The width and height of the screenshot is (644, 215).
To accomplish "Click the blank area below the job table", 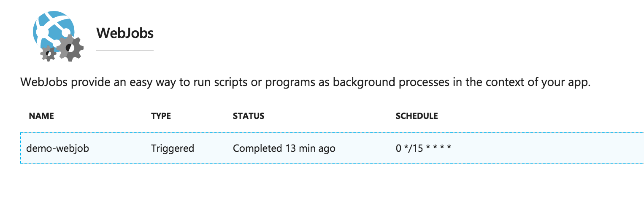I will [322, 190].
